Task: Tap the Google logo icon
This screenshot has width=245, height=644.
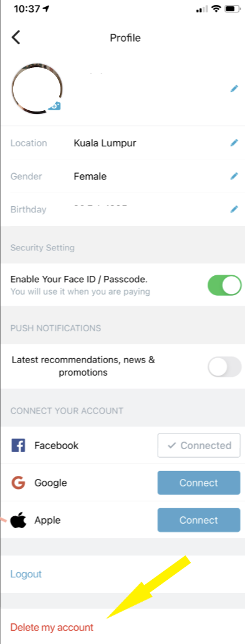Action: click(x=18, y=483)
